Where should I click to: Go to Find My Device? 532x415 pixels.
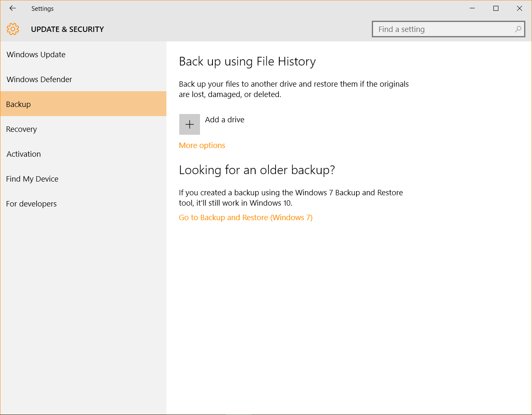tap(83, 179)
